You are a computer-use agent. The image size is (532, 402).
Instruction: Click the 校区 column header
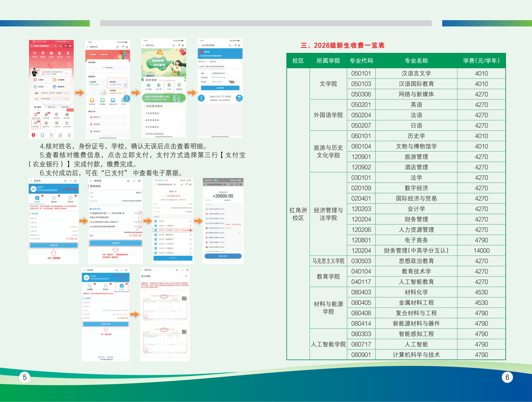[x=298, y=61]
